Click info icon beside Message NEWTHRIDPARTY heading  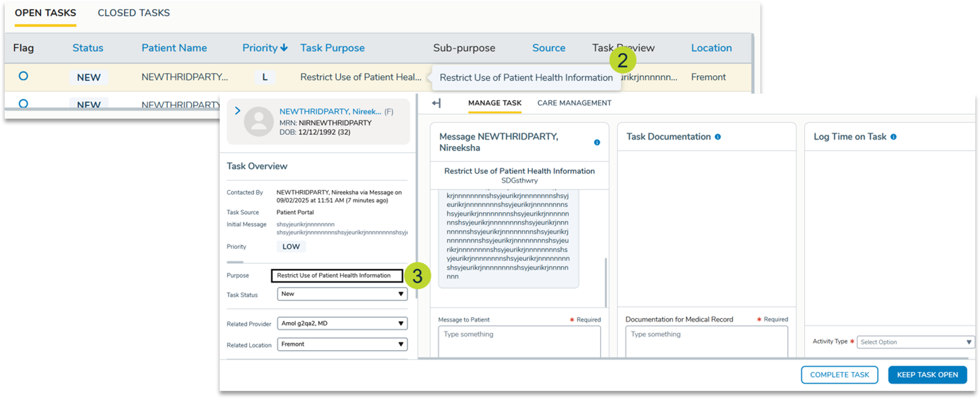[597, 142]
